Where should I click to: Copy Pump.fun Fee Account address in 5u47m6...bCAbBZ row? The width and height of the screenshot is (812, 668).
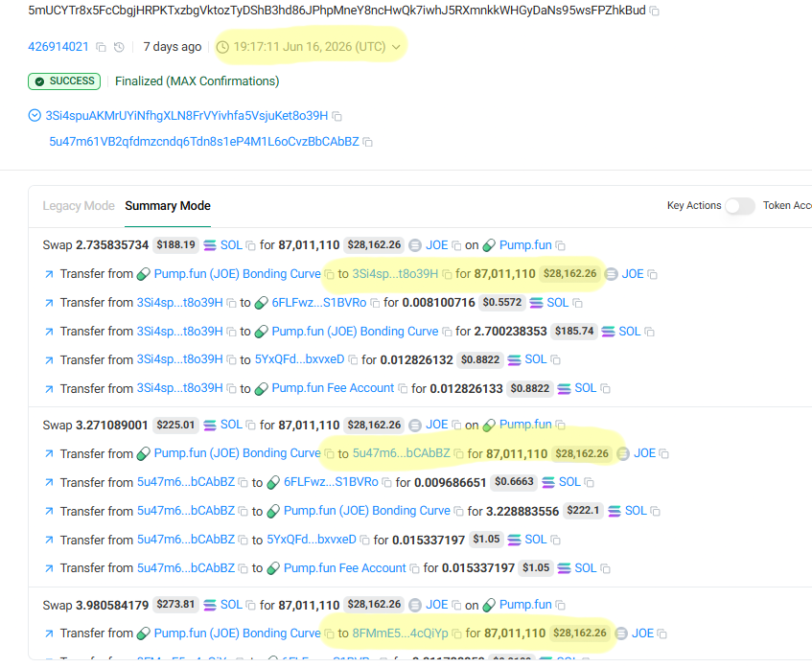pyautogui.click(x=414, y=569)
